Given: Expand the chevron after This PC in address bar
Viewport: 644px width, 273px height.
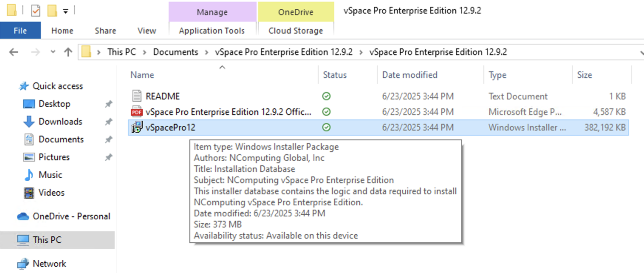Looking at the screenshot, I should point(145,53).
